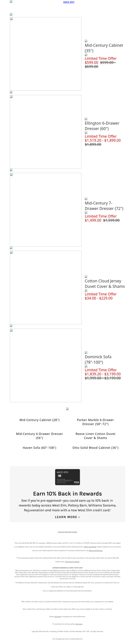Open Otto Solid Wood Cabinet (36") link
Screen dimensions: 135x644
[x=96, y=448]
